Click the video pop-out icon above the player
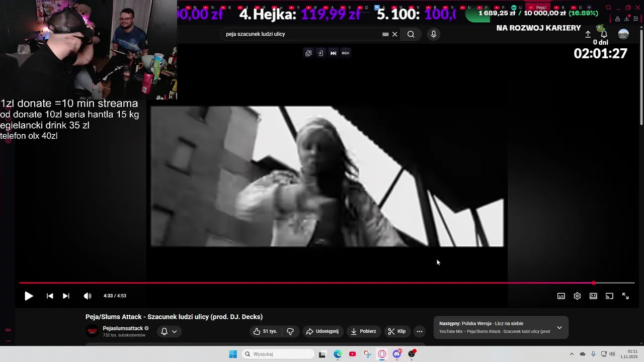 [308, 53]
